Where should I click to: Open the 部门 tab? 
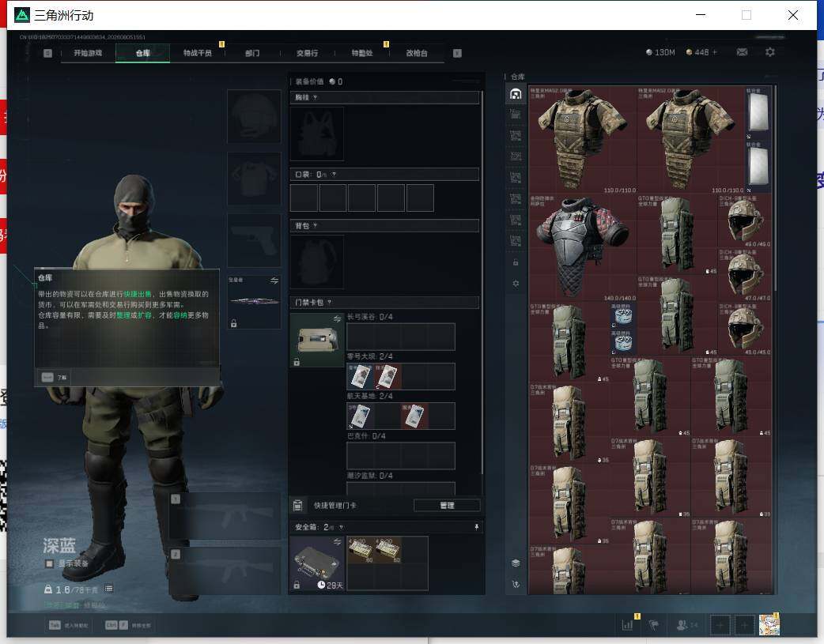pyautogui.click(x=252, y=53)
